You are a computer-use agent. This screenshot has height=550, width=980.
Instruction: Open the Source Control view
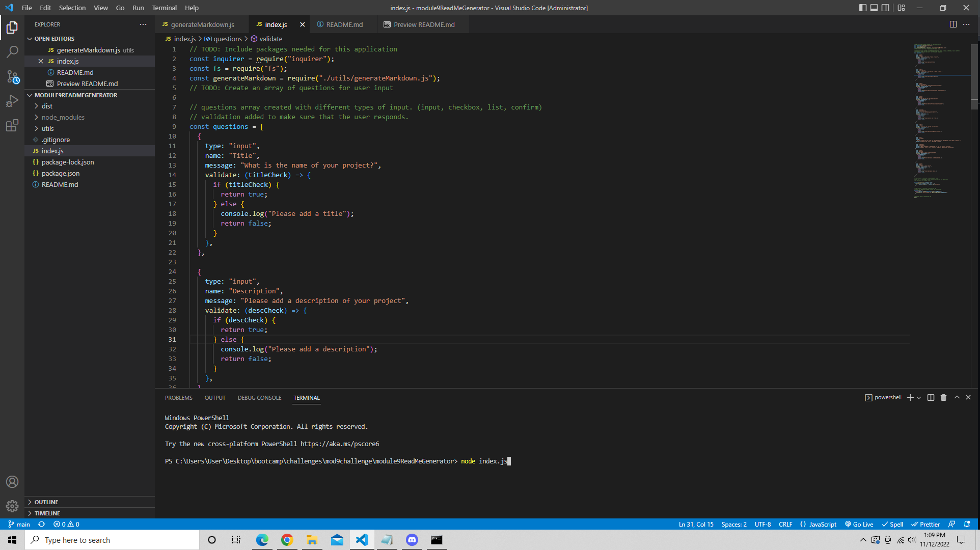click(x=12, y=76)
